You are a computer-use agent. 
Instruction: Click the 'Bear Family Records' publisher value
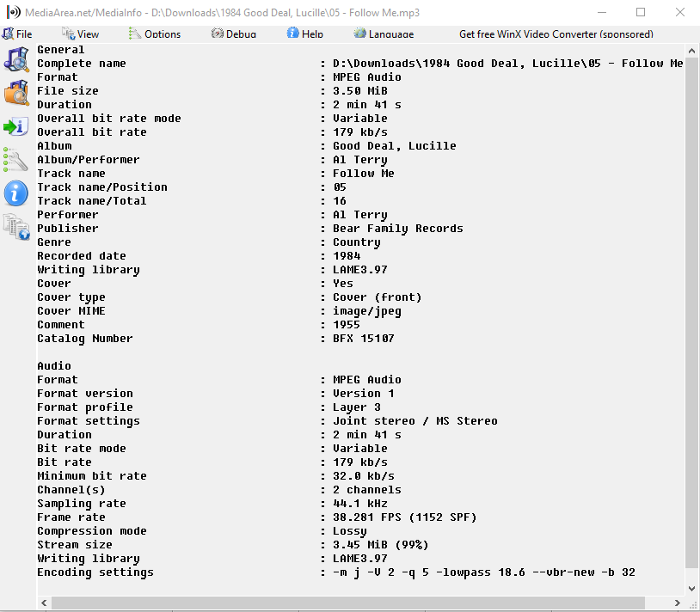(x=398, y=229)
